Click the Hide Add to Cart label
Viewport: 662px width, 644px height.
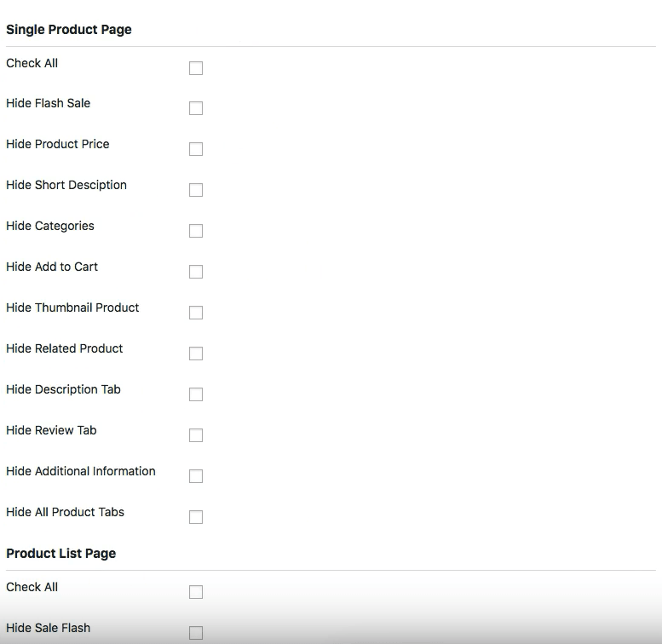(x=52, y=267)
